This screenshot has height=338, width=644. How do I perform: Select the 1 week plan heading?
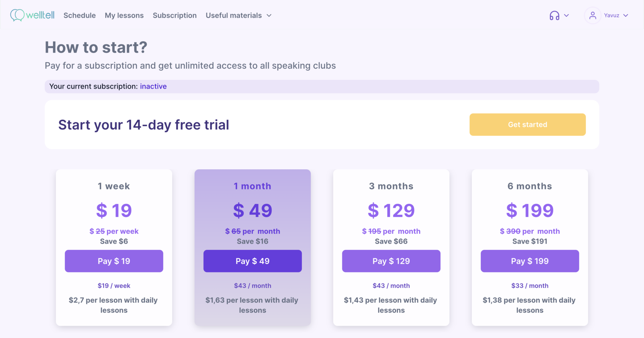point(114,186)
